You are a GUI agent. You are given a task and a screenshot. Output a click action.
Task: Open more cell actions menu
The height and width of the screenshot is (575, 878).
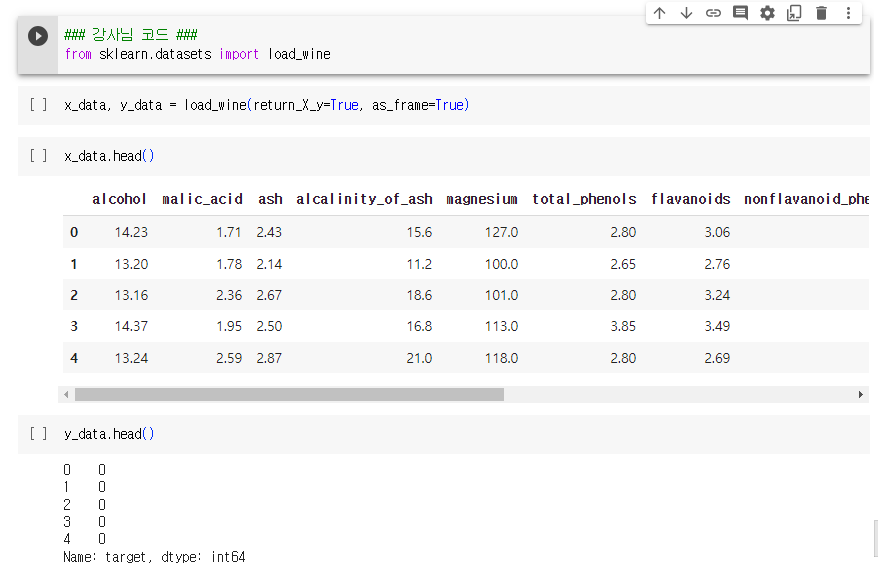848,13
